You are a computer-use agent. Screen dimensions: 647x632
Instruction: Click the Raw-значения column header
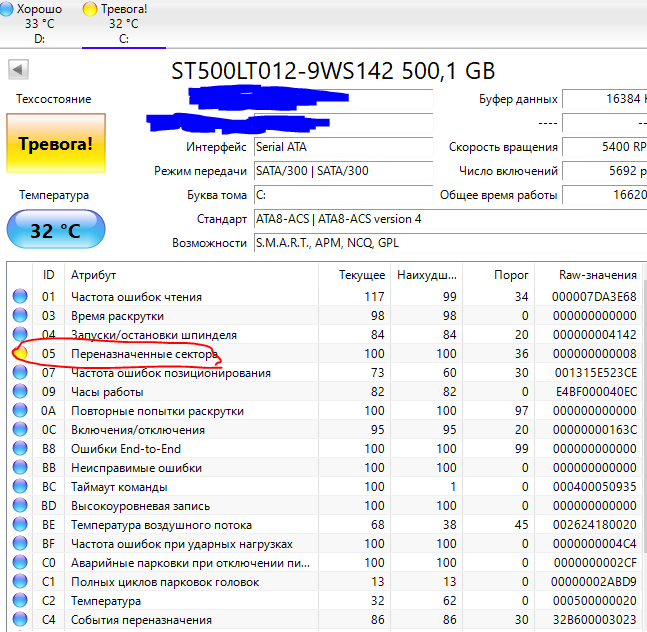point(588,275)
